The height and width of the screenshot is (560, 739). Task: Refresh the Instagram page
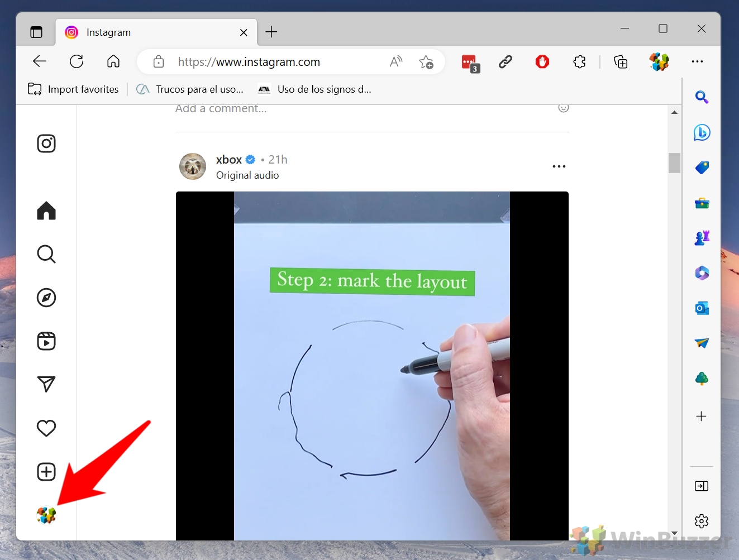pyautogui.click(x=77, y=61)
